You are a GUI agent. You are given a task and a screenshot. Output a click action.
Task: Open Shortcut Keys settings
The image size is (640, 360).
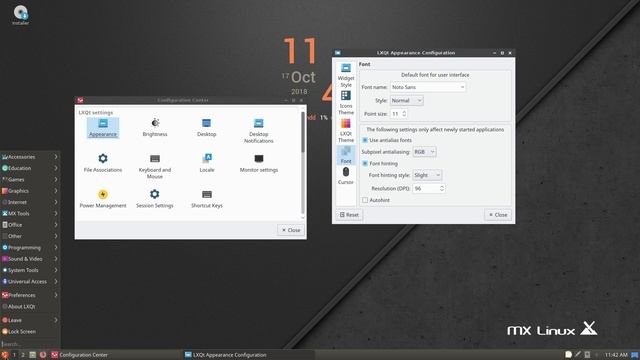207,199
